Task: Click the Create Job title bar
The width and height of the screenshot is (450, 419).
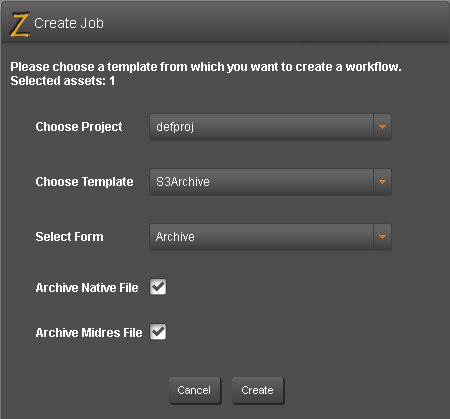Action: click(225, 23)
